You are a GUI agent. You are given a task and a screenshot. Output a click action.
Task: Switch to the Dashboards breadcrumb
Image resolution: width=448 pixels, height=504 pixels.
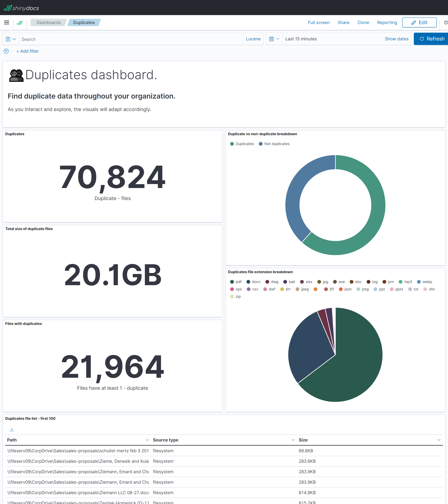48,22
